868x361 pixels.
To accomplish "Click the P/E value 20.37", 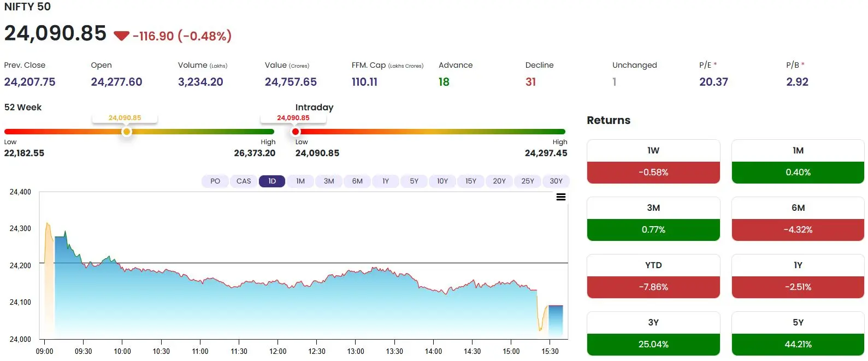I will 713,82.
